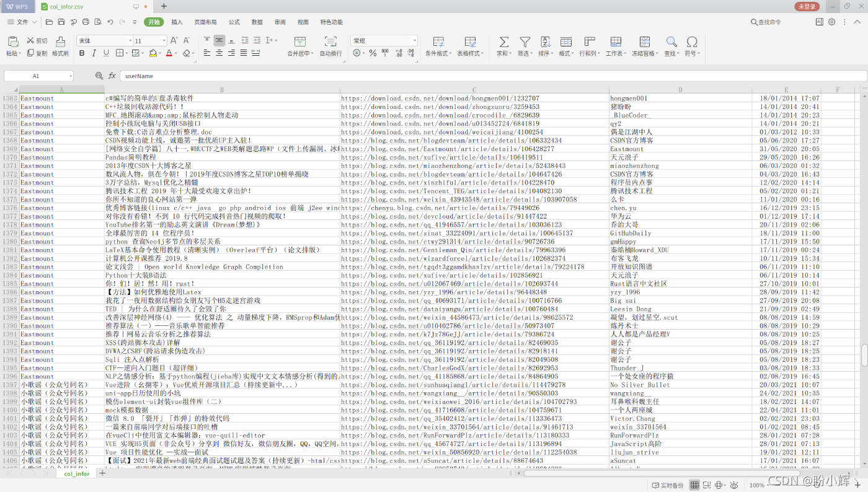868x492 pixels.
Task: Click the Symbol (符号) omega icon
Action: click(x=691, y=42)
